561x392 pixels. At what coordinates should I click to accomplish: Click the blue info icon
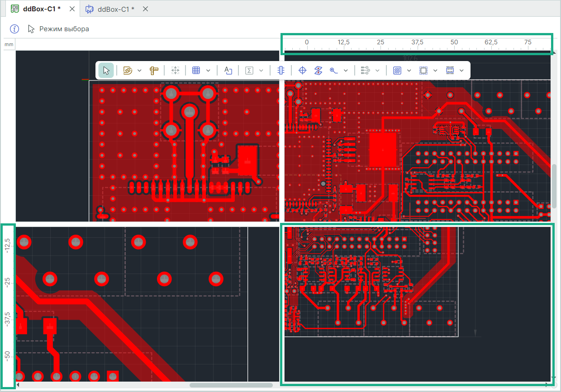14,29
